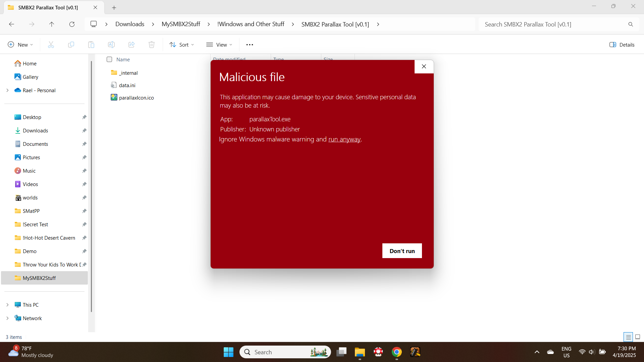Screen dimensions: 644x362
Task: Expand the chevron after Downloads breadcrumb
Action: pos(153,24)
